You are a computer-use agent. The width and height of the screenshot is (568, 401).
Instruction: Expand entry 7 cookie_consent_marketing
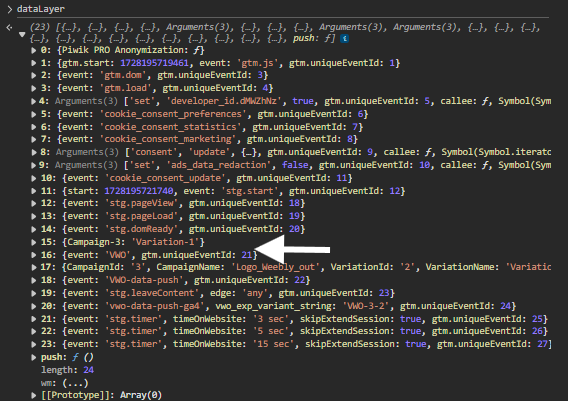pos(34,139)
